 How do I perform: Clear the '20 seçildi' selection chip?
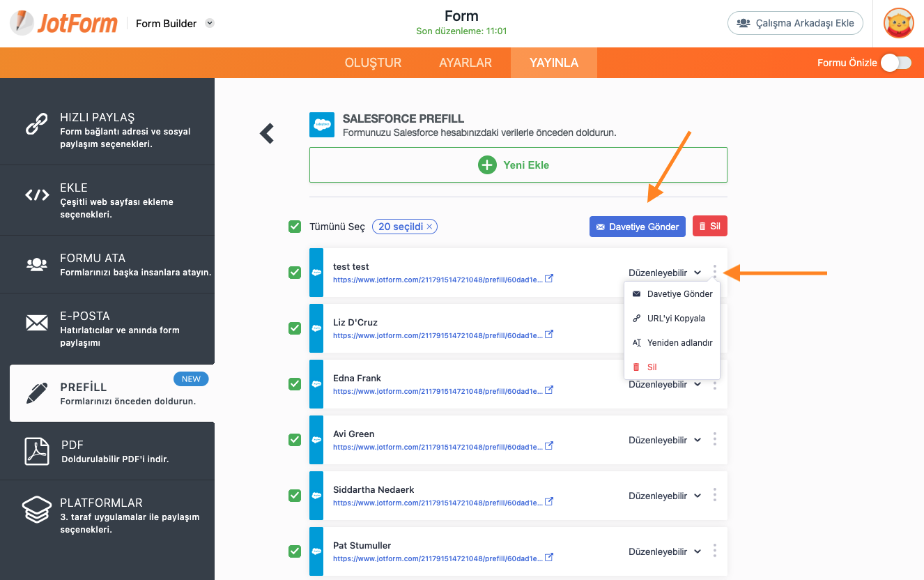430,227
